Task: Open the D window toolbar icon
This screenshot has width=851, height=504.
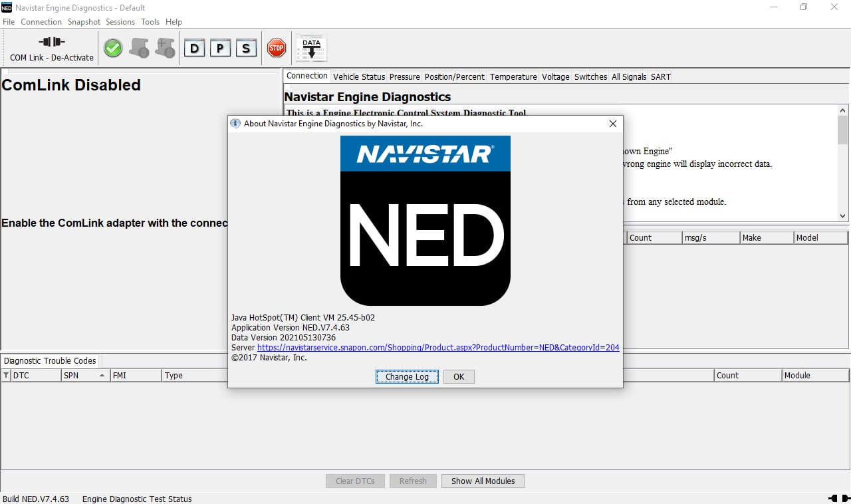Action: pyautogui.click(x=194, y=48)
